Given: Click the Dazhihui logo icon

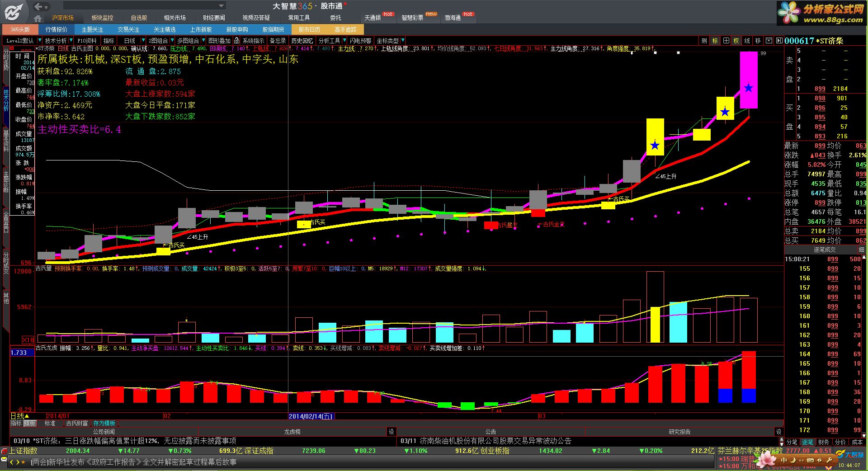Looking at the screenshot, I should click(x=14, y=12).
